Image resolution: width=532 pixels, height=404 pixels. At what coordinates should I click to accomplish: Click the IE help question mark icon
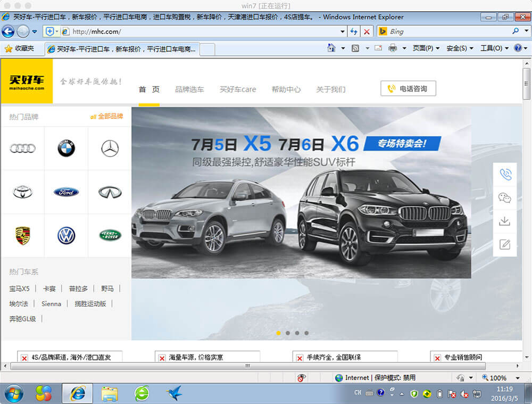pyautogui.click(x=518, y=48)
